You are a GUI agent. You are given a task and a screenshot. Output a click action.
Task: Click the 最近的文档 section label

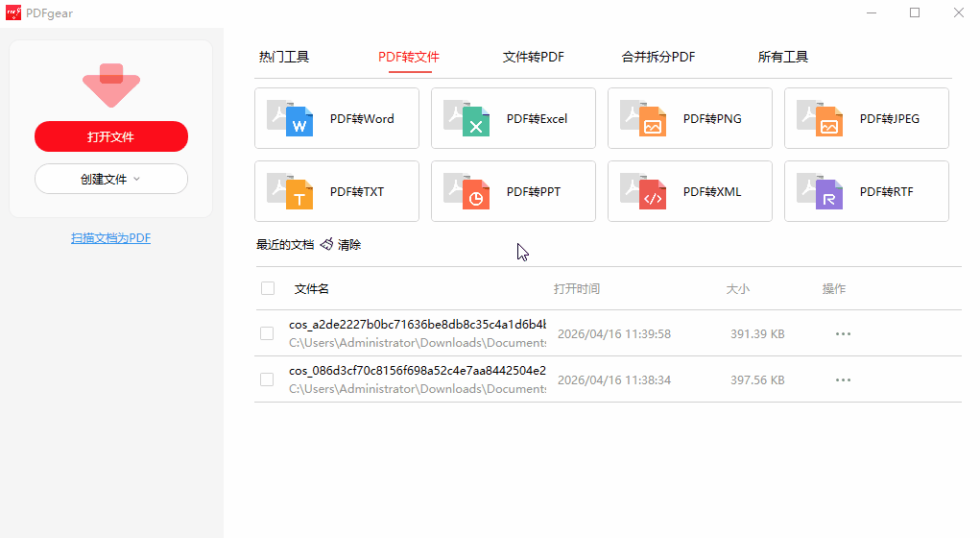[285, 245]
